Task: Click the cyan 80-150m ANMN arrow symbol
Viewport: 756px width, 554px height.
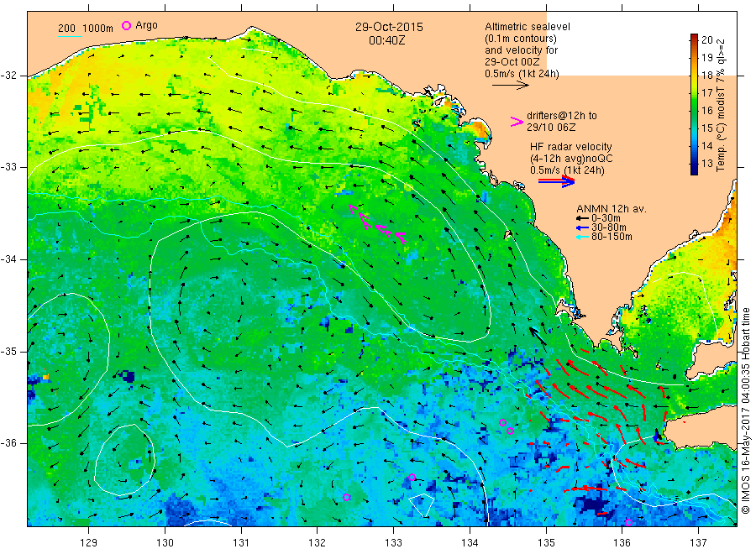Action: 582,237
